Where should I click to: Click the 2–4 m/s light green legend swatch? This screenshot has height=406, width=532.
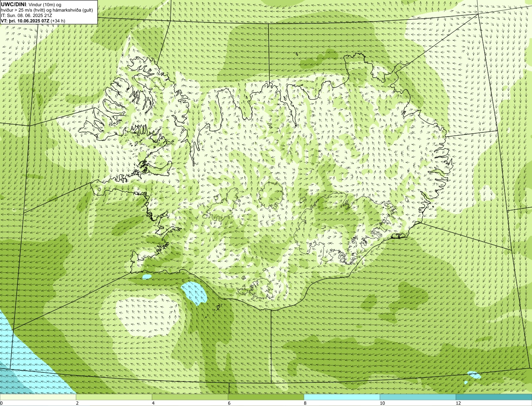pos(114,397)
